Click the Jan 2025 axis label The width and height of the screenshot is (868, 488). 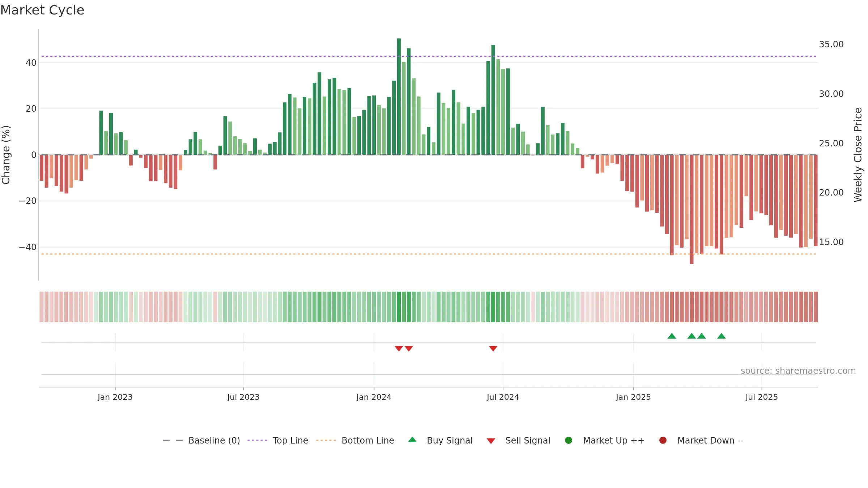633,397
